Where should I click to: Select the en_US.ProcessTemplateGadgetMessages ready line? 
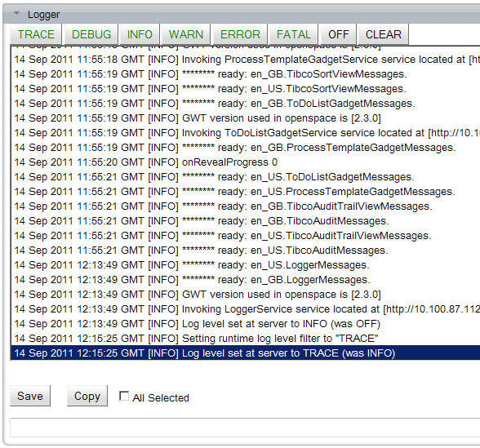pos(246,192)
